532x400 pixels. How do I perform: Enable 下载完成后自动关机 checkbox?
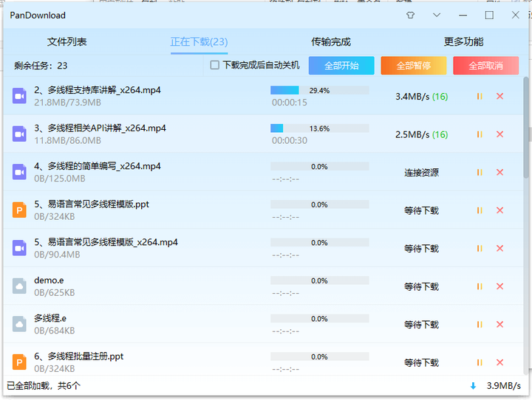214,65
